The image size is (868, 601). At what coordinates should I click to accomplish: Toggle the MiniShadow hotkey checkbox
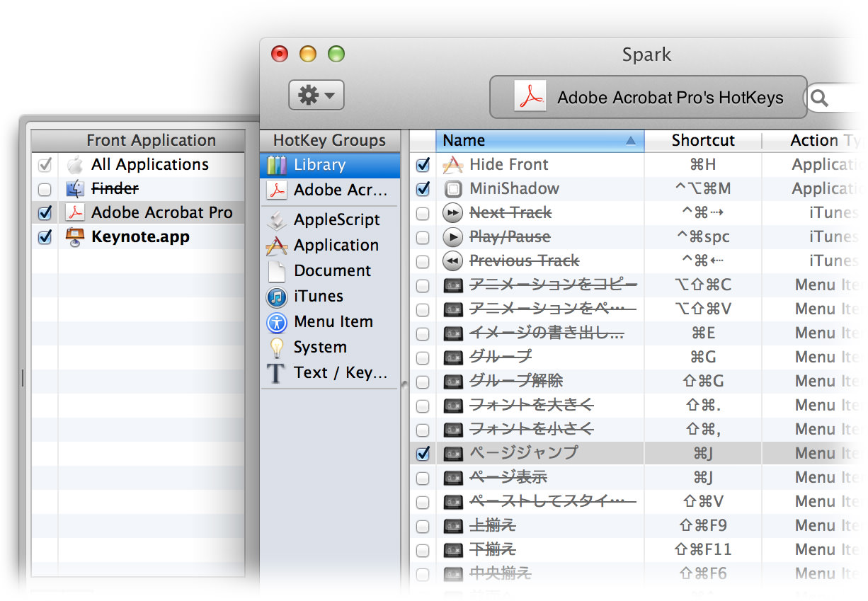(423, 189)
